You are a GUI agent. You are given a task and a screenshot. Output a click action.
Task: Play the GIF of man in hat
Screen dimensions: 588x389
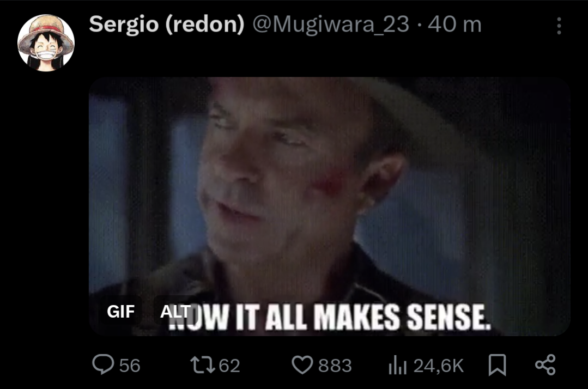(x=329, y=206)
